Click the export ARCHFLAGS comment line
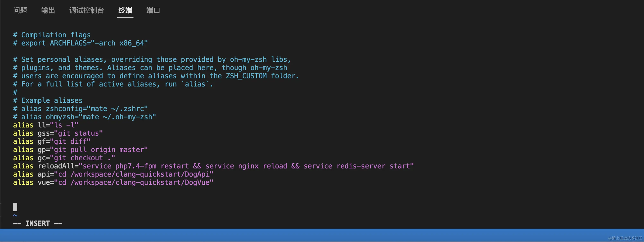 click(80, 43)
